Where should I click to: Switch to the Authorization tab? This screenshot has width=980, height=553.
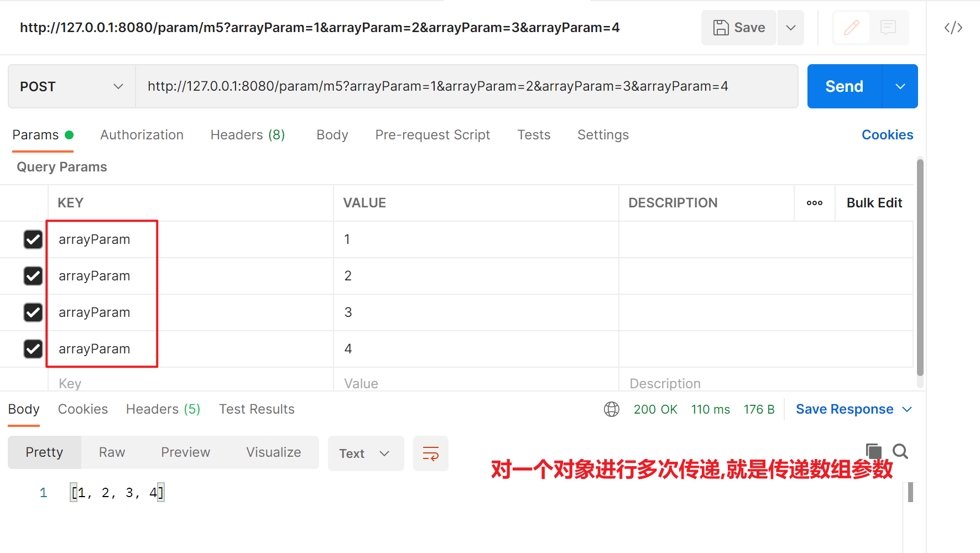coord(142,135)
